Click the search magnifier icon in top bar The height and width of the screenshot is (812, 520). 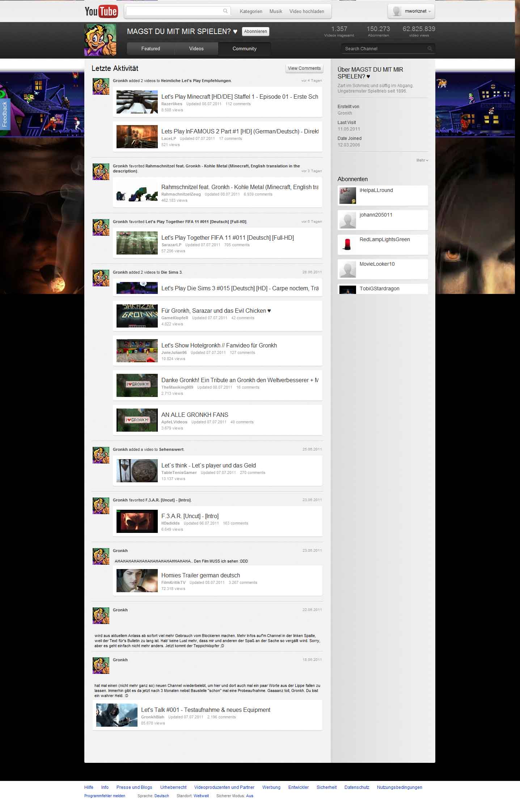point(225,11)
